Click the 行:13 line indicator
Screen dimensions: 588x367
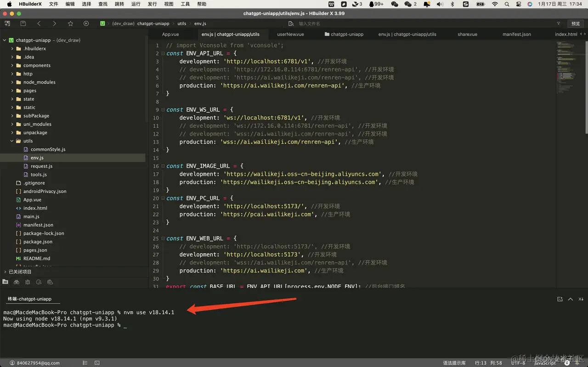480,363
